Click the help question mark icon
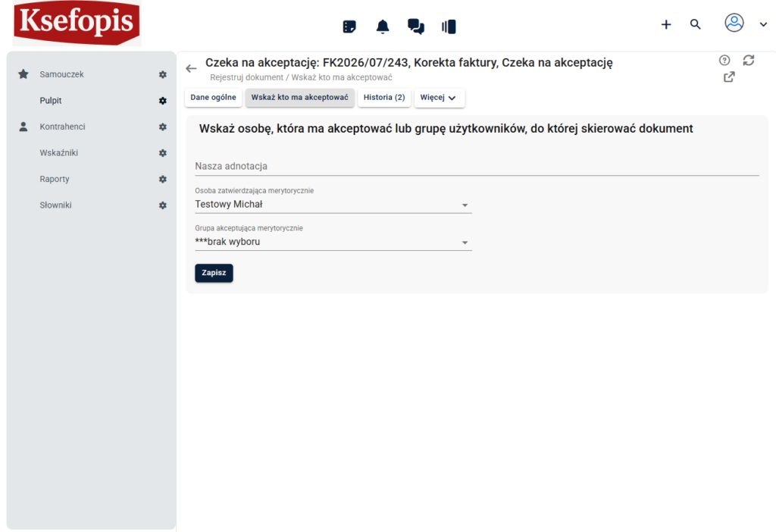The image size is (776, 532). [724, 61]
